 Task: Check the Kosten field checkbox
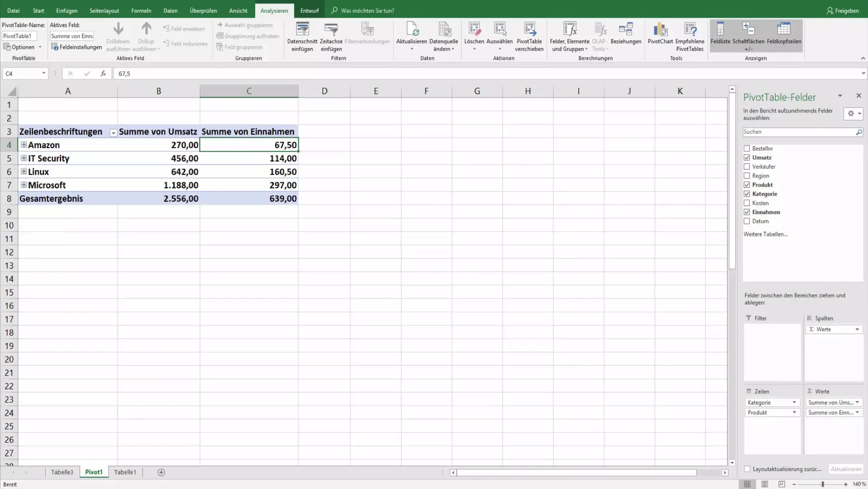747,203
